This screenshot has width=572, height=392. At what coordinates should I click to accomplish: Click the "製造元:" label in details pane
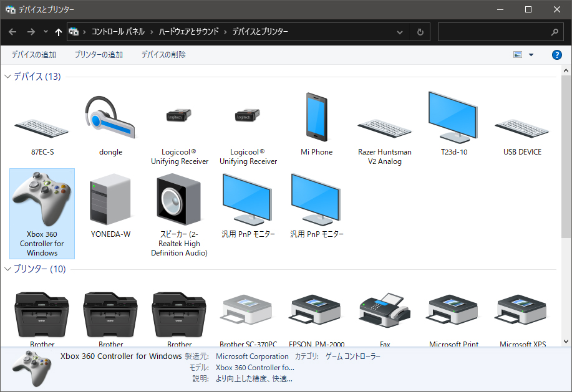tap(197, 356)
